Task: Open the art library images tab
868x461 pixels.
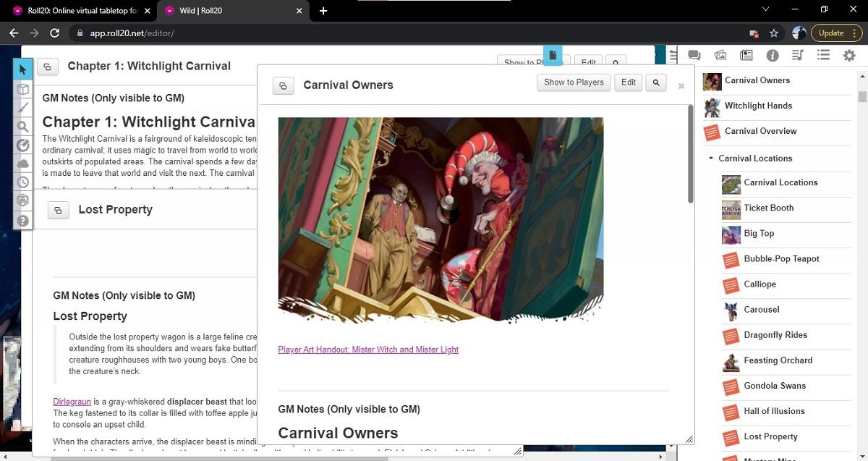Action: [720, 54]
